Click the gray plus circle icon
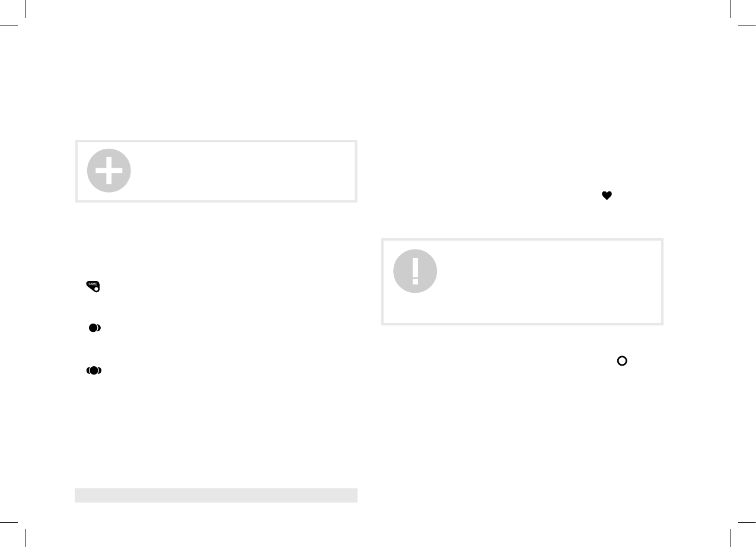The image size is (756, 547). (109, 171)
